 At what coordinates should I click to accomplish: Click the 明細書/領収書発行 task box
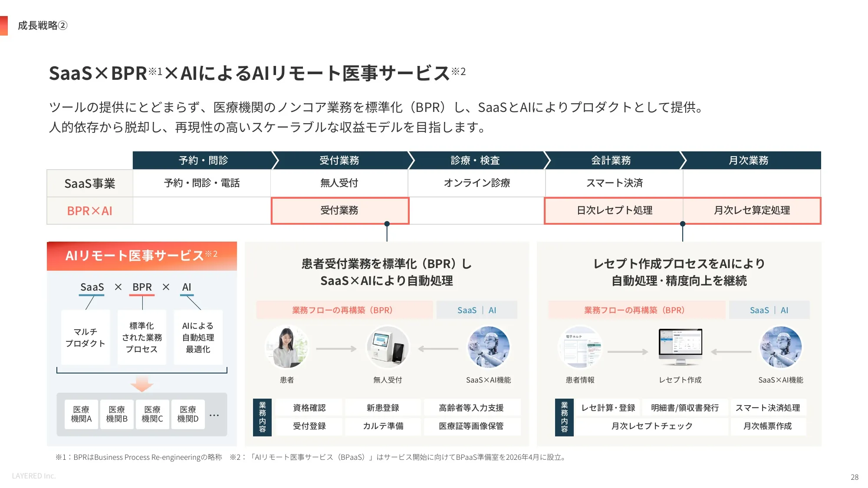(x=685, y=408)
